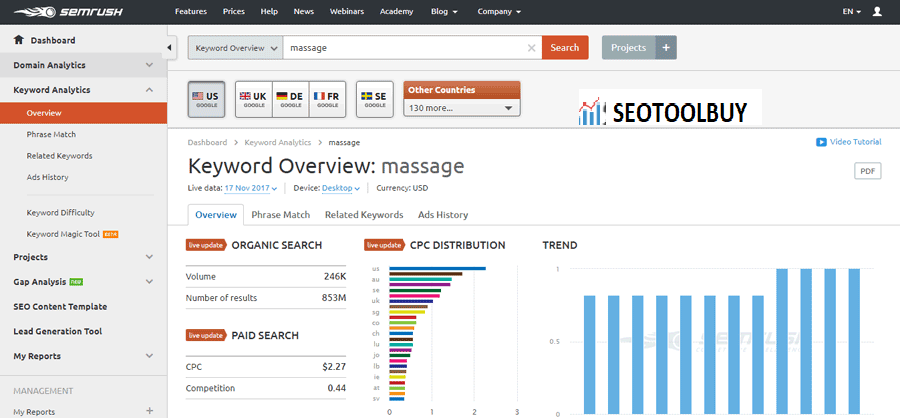Screen dimensions: 900x418
Task: Select the SE Google database
Action: tap(375, 99)
